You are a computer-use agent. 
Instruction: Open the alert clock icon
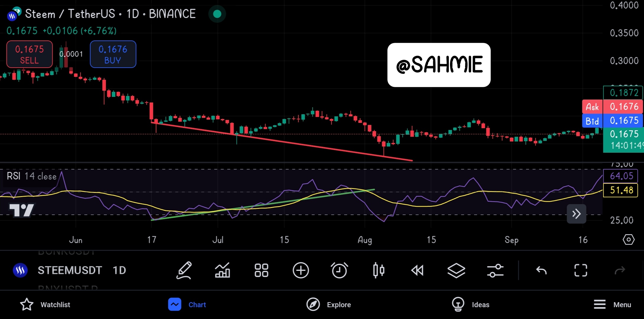[x=339, y=270]
